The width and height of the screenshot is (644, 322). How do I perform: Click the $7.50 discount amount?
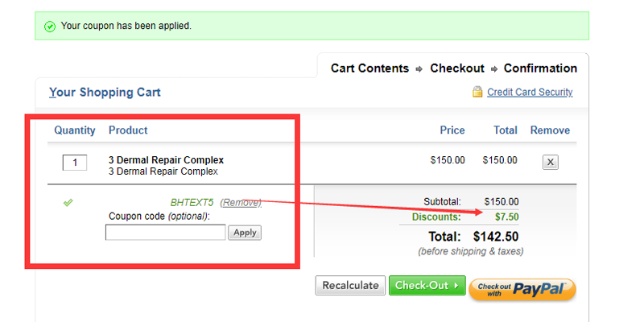point(506,217)
